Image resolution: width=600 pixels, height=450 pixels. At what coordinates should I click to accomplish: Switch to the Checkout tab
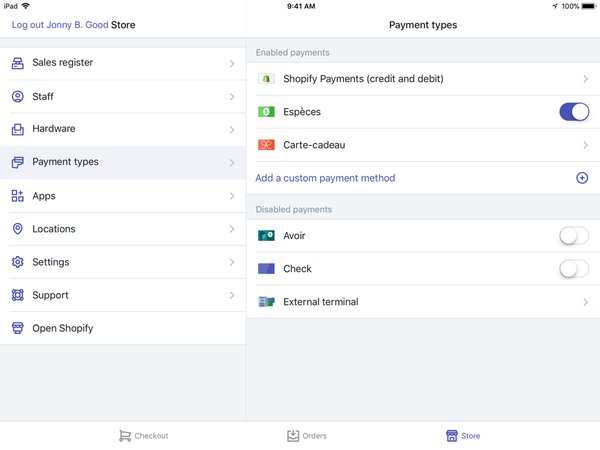click(144, 436)
